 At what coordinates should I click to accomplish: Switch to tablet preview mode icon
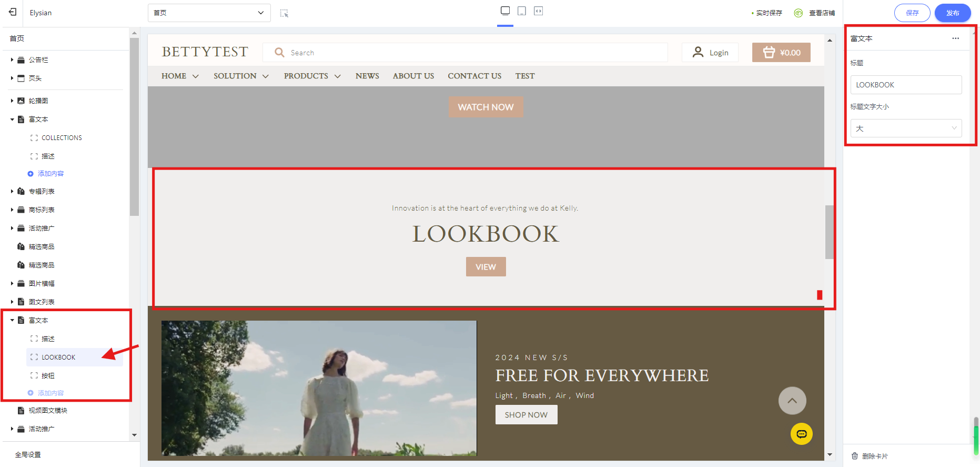522,11
